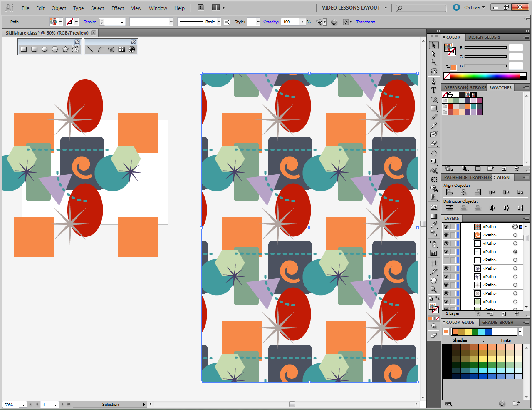Select the Eyedropper tool

coord(434,225)
